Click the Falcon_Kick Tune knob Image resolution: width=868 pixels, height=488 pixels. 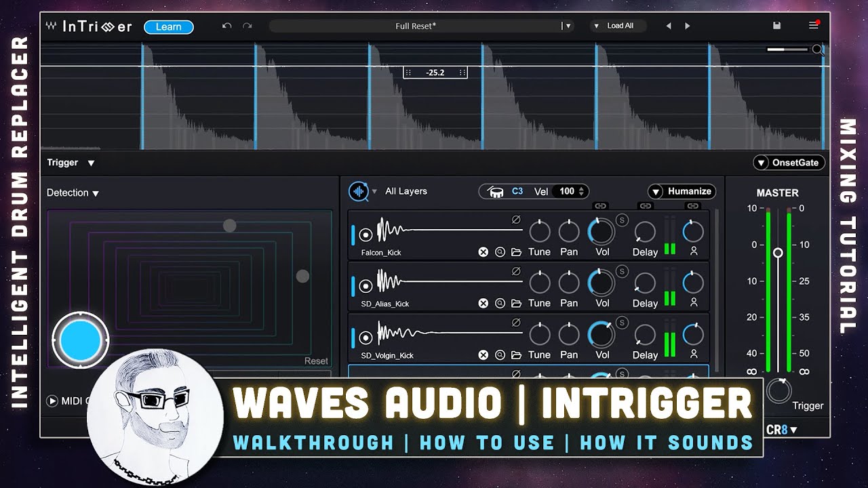(x=539, y=232)
